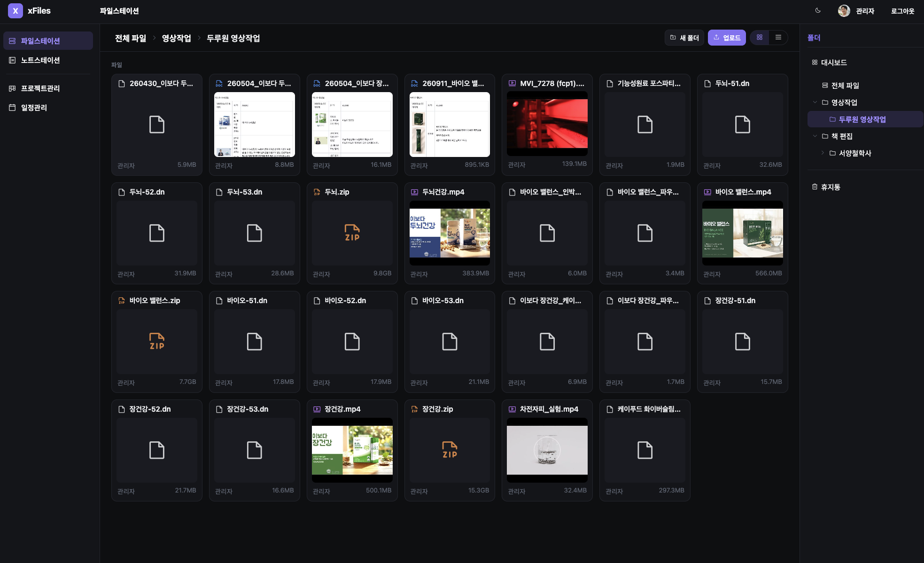924x563 pixels.
Task: Collapse the 책 편집 folder chevron
Action: tap(815, 136)
